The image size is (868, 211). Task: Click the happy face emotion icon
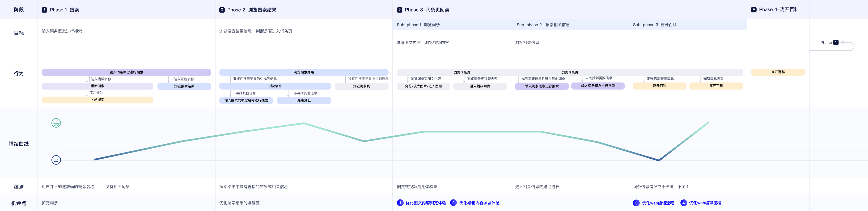tap(56, 123)
